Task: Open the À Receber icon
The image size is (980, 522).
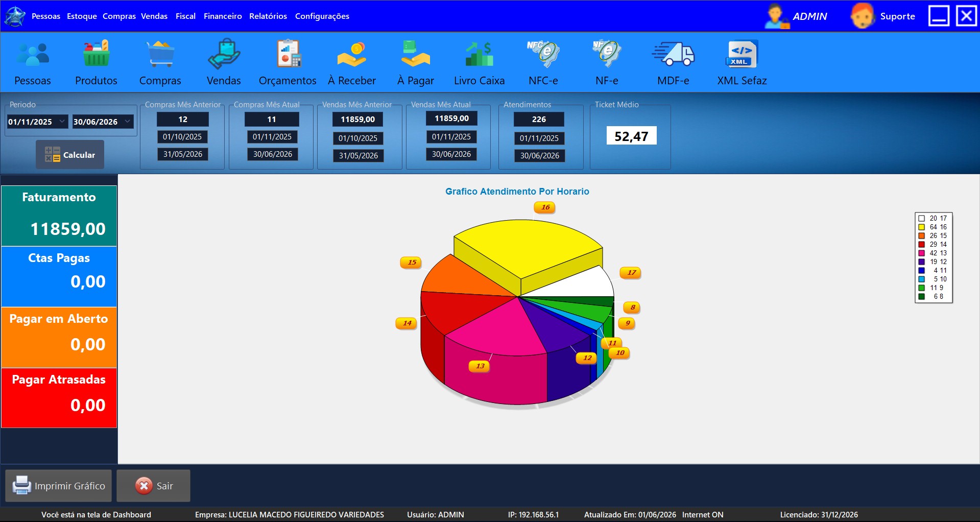Action: point(352,54)
